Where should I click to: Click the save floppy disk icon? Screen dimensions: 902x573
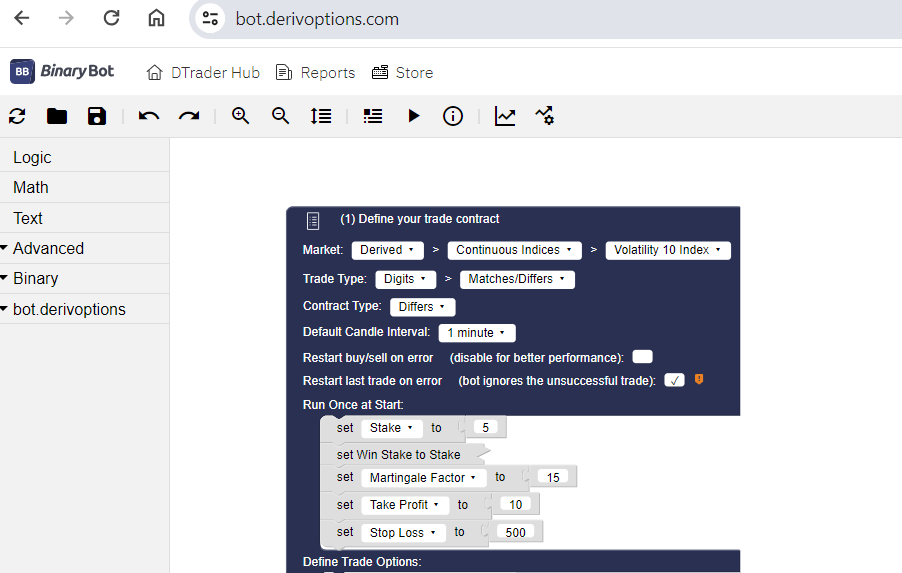[x=97, y=116]
